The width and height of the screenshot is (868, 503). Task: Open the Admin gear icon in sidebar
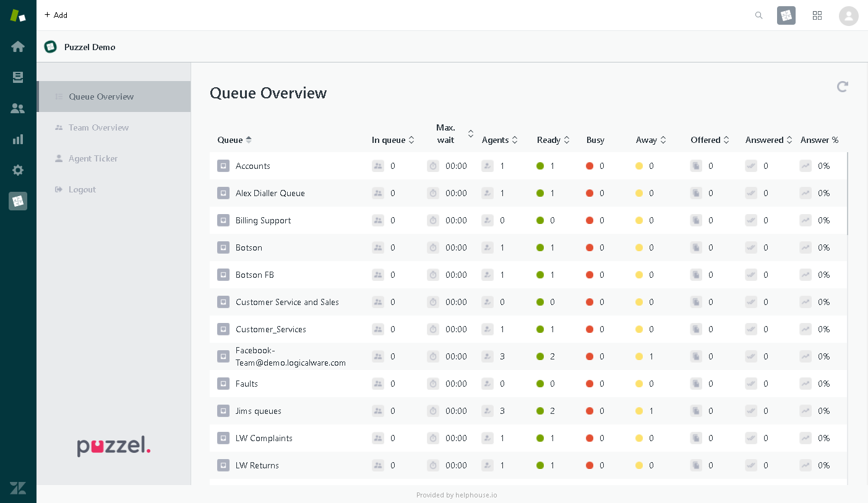18,170
